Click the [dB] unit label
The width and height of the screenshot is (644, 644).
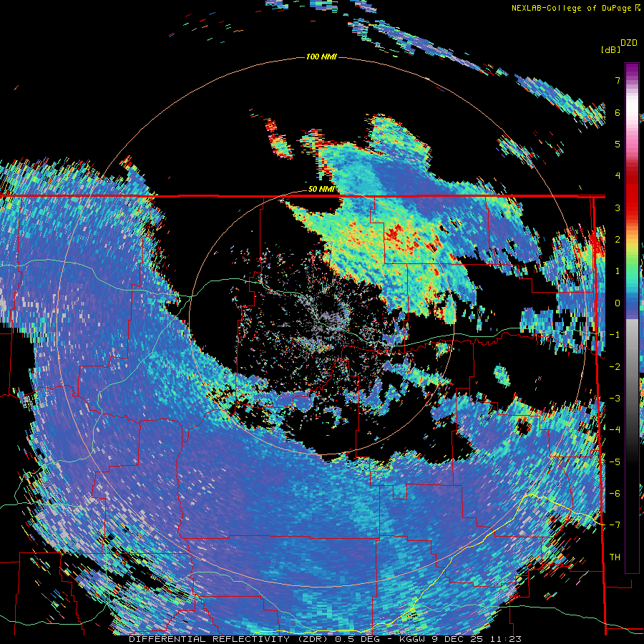tap(610, 49)
